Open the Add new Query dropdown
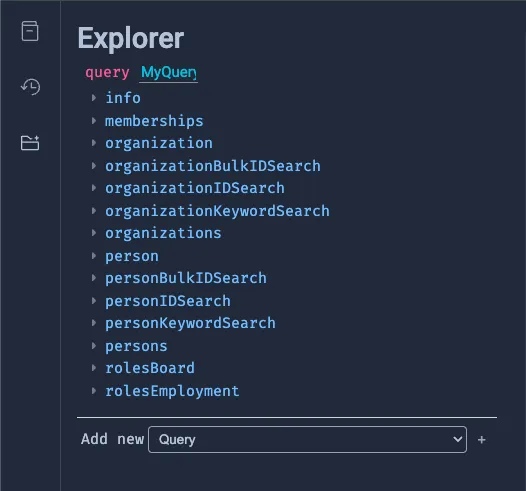526x491 pixels. (307, 439)
